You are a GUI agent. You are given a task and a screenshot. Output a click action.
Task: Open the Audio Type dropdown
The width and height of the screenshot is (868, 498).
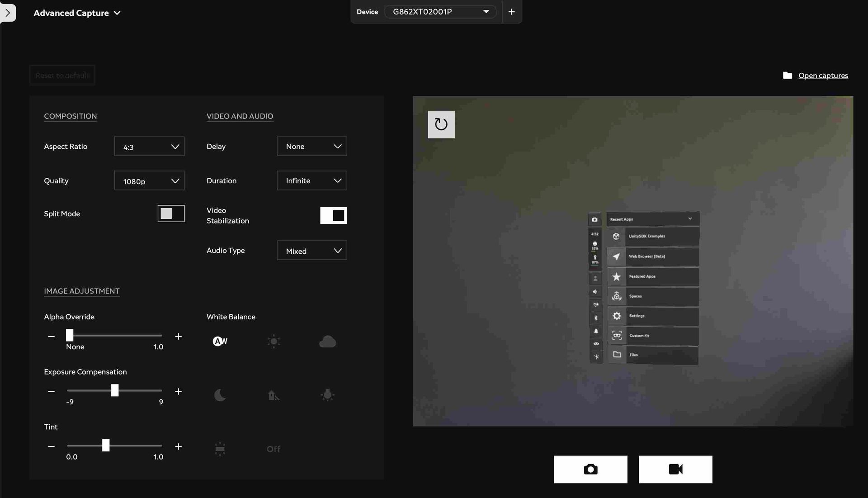[x=311, y=250]
